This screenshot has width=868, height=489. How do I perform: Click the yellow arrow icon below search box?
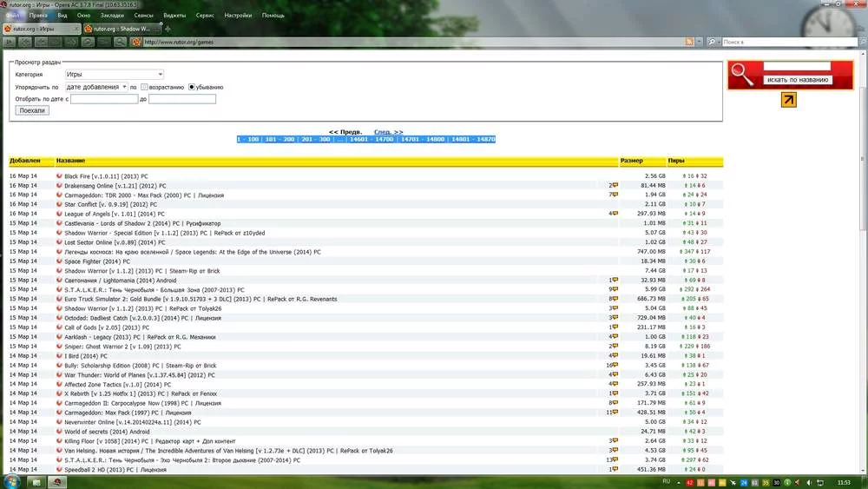[x=788, y=100]
